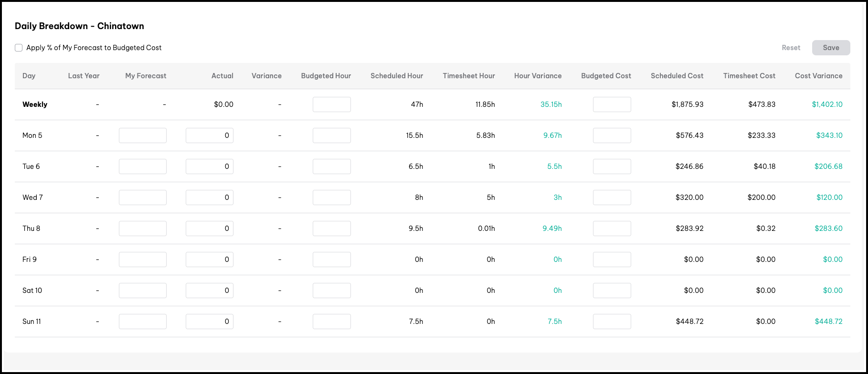Click Sun 11 Budgeted Cost input
Image resolution: width=868 pixels, height=374 pixels.
coord(612,322)
